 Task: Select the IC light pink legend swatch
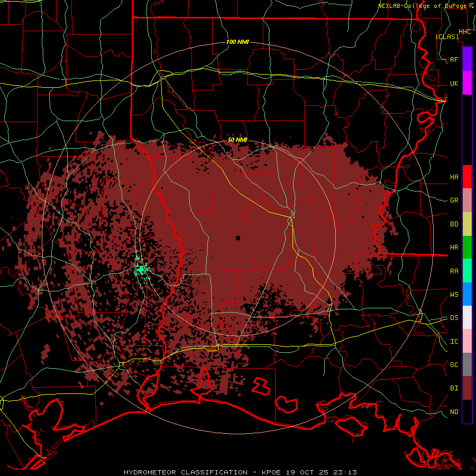pyautogui.click(x=467, y=341)
